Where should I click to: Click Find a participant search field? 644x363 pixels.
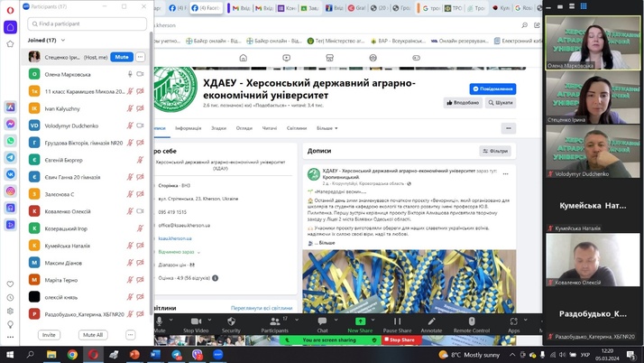click(x=87, y=23)
